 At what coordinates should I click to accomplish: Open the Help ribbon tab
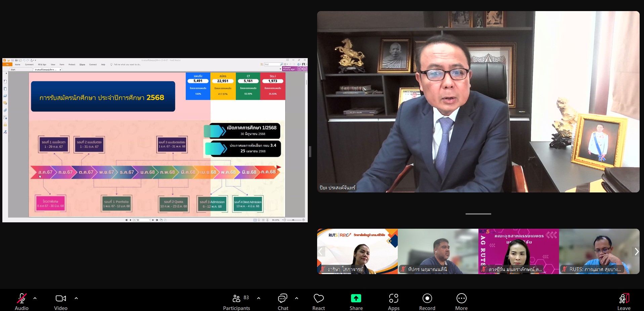pyautogui.click(x=103, y=64)
